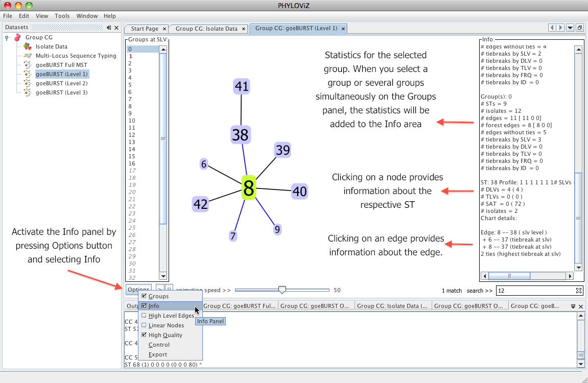
Task: Select node 39 in the graph
Action: point(283,150)
